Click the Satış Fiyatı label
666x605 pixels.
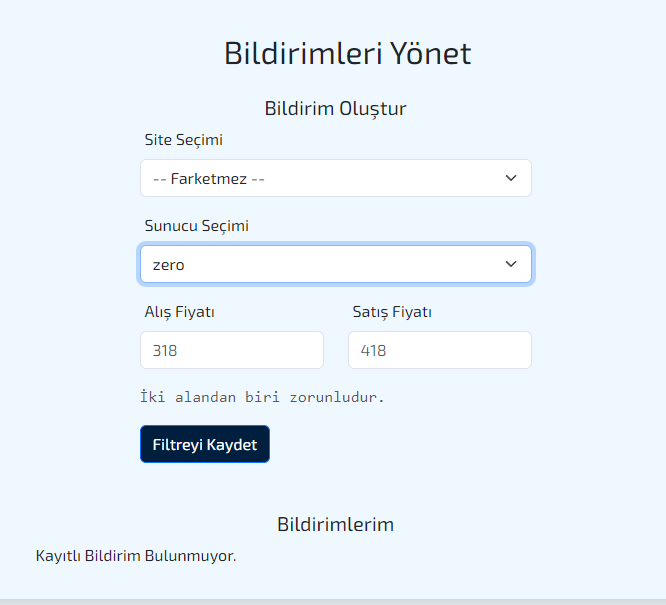click(x=392, y=312)
